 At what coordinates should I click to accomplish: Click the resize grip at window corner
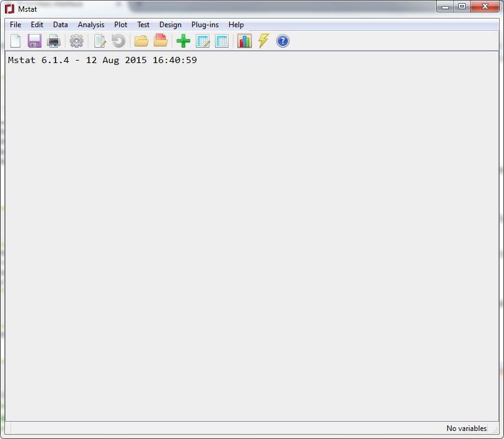coord(495,430)
